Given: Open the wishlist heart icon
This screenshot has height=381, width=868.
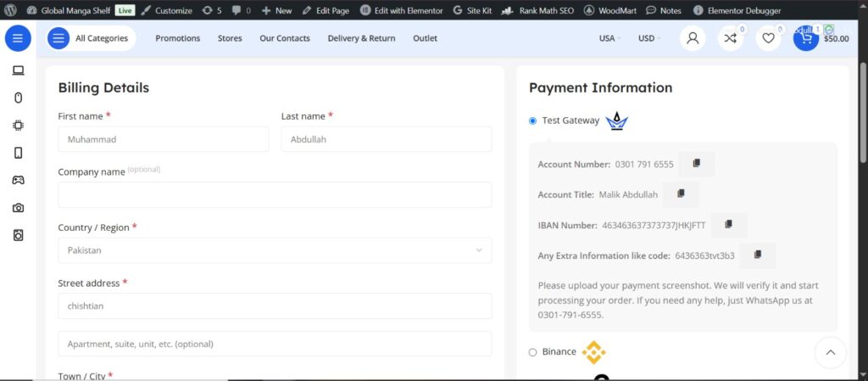Looking at the screenshot, I should click(768, 38).
